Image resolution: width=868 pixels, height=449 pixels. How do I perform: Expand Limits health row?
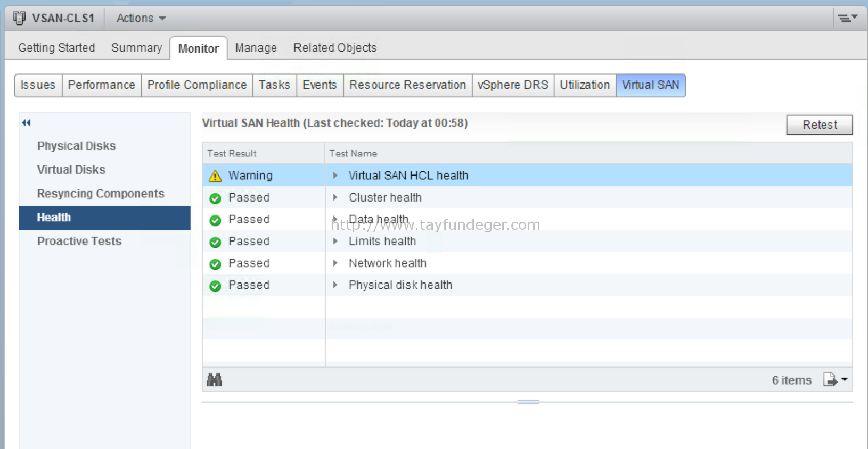335,241
